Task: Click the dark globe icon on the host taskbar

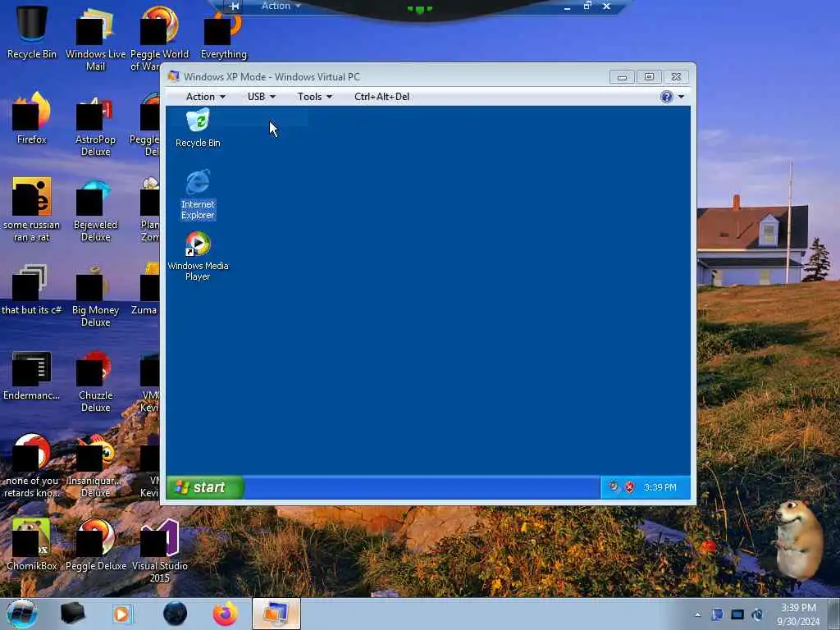Action: click(x=175, y=614)
